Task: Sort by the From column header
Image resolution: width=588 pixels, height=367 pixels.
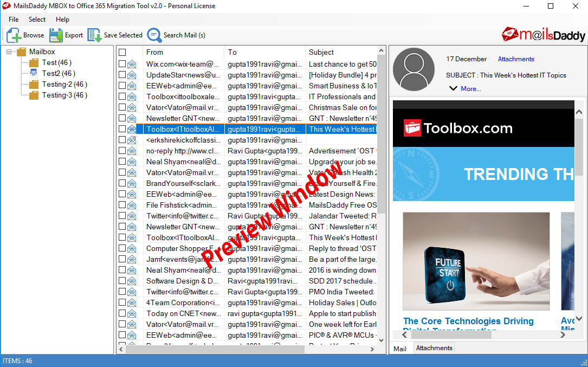Action: (183, 52)
